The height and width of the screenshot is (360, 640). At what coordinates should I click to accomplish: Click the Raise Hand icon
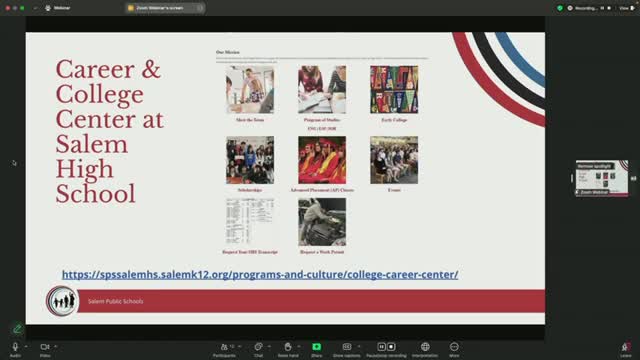click(x=288, y=347)
